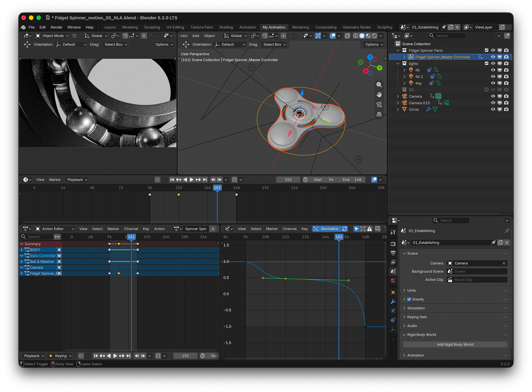
Task: Open the Physics properties tab
Action: (393, 311)
